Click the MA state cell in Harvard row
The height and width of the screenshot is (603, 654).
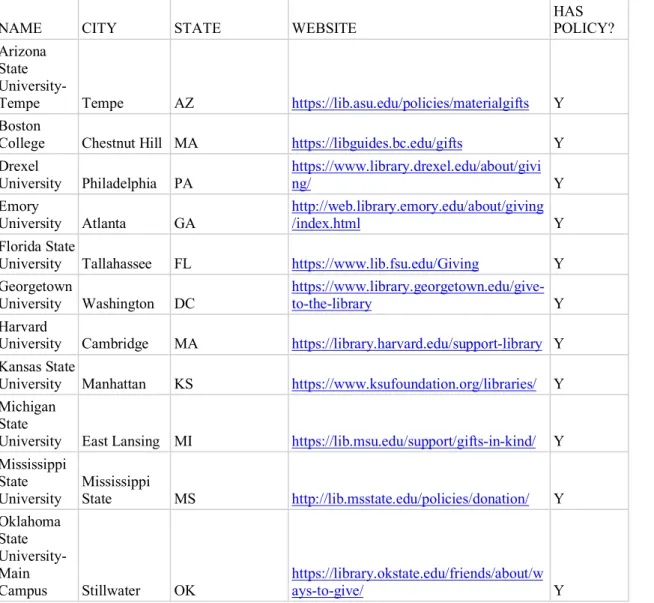point(229,334)
